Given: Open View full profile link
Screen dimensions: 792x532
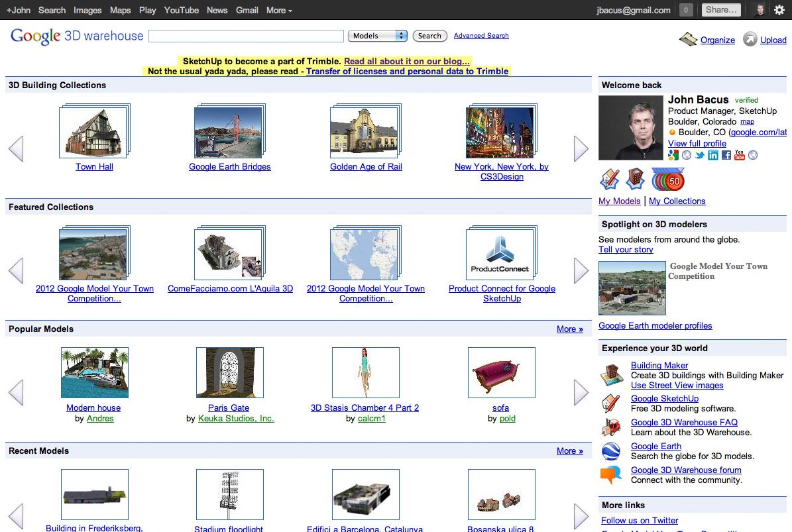Looking at the screenshot, I should tap(697, 143).
